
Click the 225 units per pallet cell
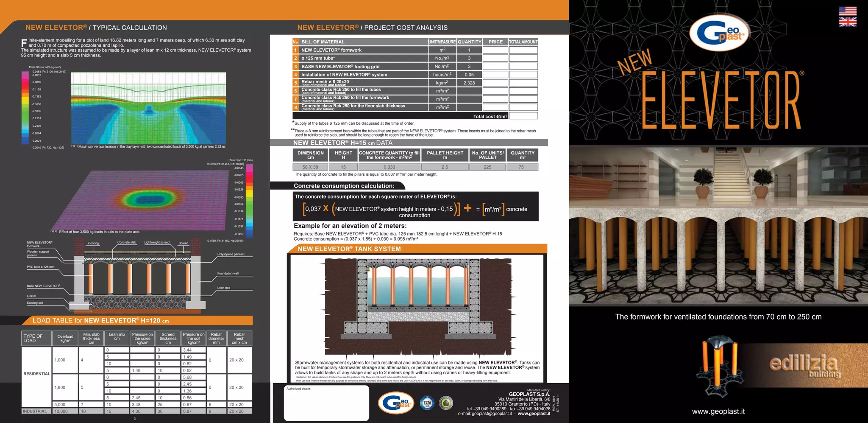[x=487, y=167]
